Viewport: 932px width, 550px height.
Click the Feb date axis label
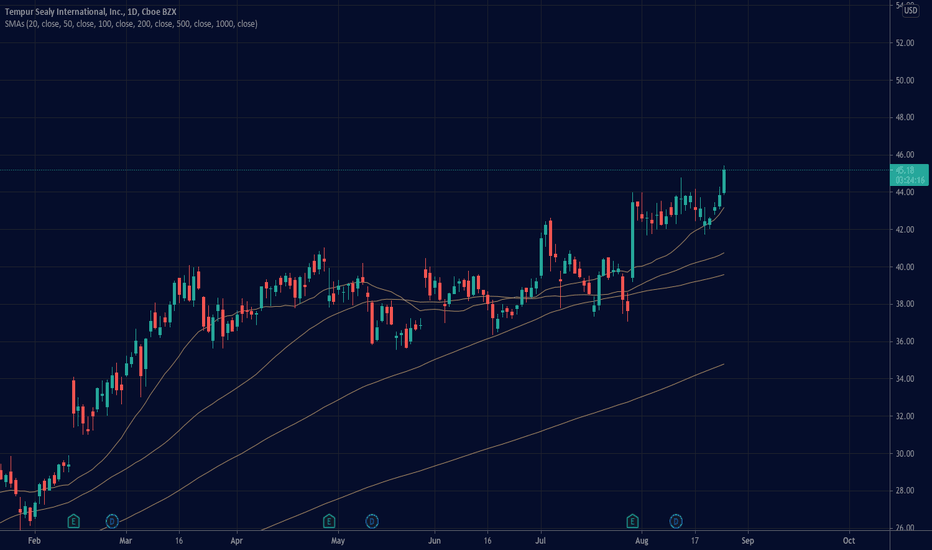pos(34,540)
